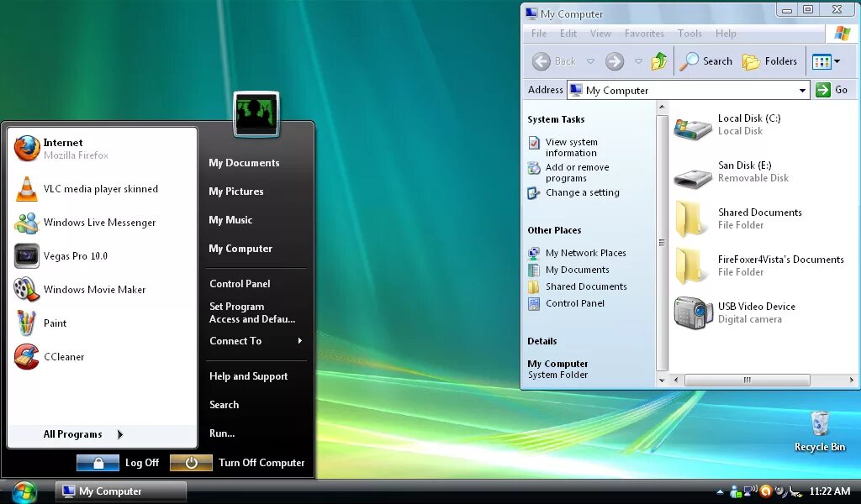The height and width of the screenshot is (504, 861).
Task: Open the Back history dropdown arrow
Action: pos(591,61)
